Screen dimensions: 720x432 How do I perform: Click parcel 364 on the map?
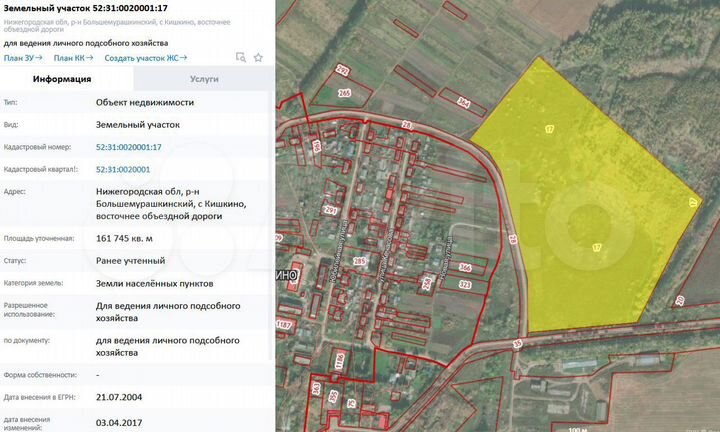[463, 103]
